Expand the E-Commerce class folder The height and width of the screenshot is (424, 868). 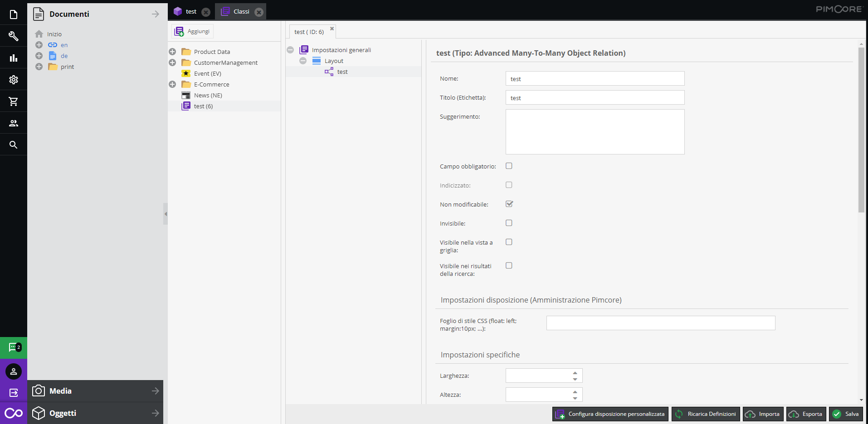[172, 84]
